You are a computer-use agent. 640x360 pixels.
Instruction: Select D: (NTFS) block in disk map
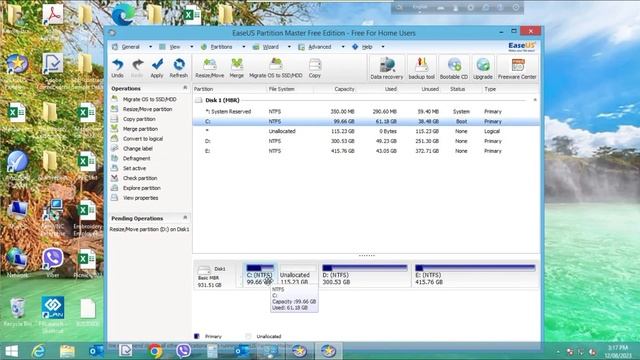pyautogui.click(x=365, y=275)
